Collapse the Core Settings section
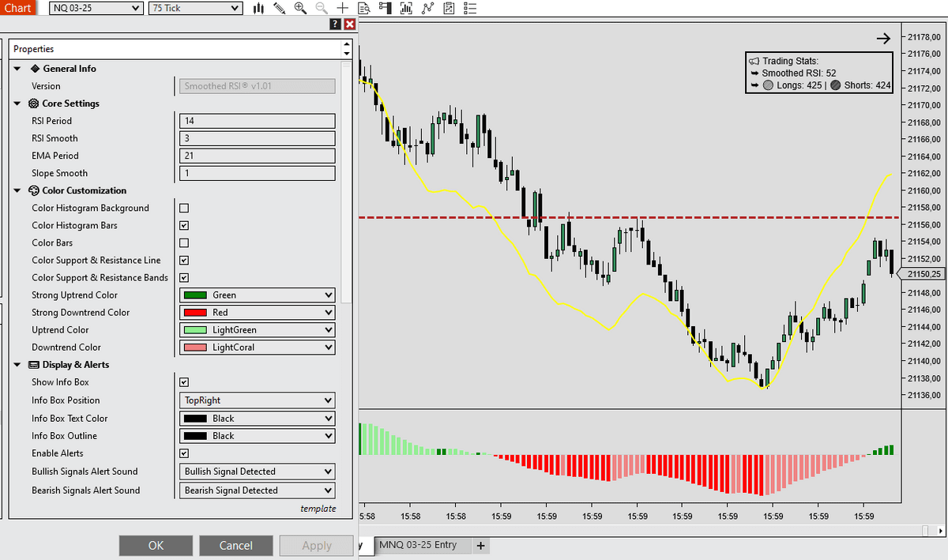948x560 pixels. [x=17, y=103]
